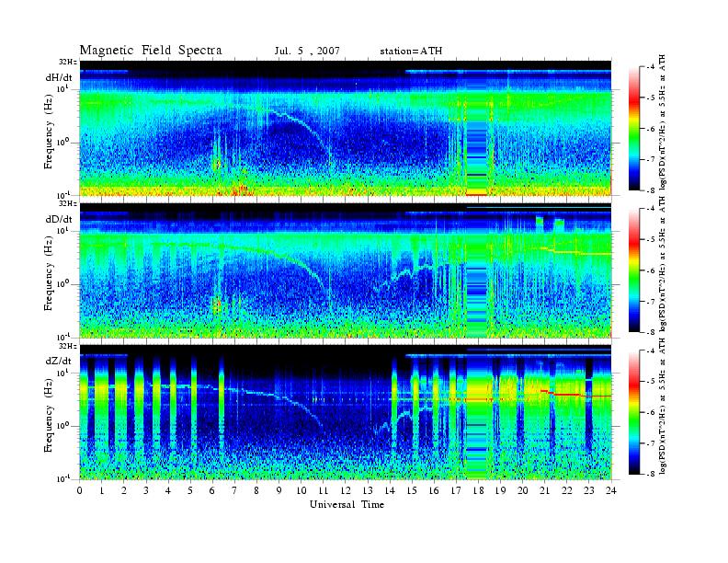728x563 pixels.
Task: Click the time-axis tick label "1"
Action: coord(102,490)
